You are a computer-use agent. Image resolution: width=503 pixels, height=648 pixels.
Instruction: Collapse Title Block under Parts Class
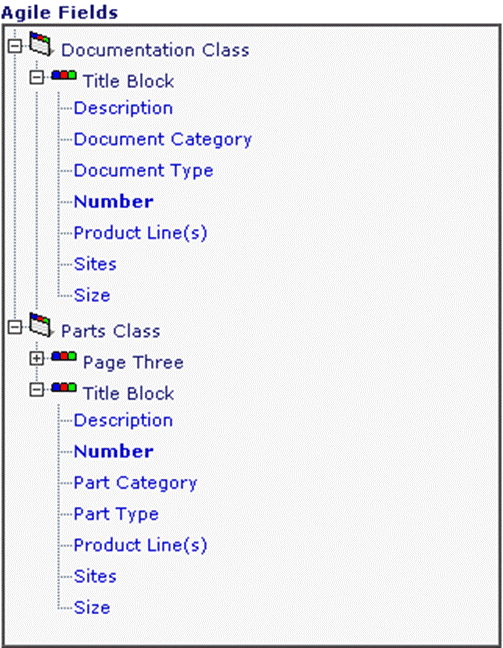(x=37, y=390)
